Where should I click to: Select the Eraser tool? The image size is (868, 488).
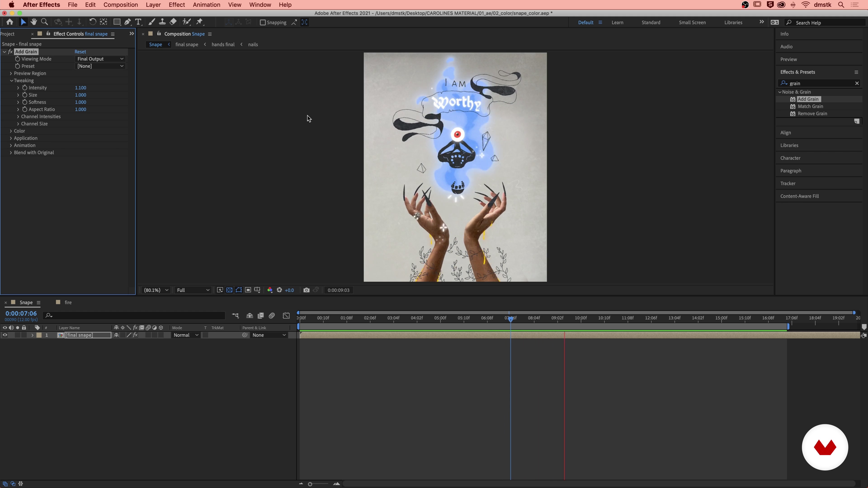(x=173, y=22)
